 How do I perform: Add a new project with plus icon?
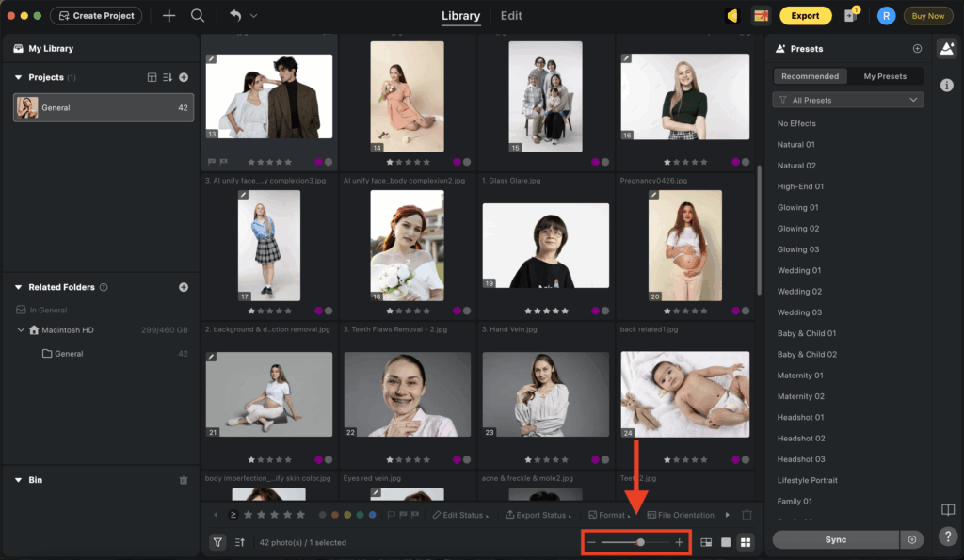[184, 77]
